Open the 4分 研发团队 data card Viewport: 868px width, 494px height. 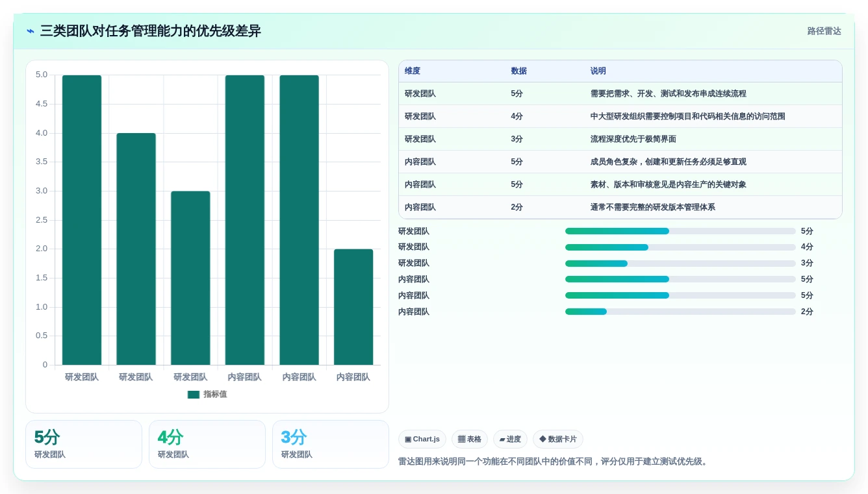click(x=207, y=444)
